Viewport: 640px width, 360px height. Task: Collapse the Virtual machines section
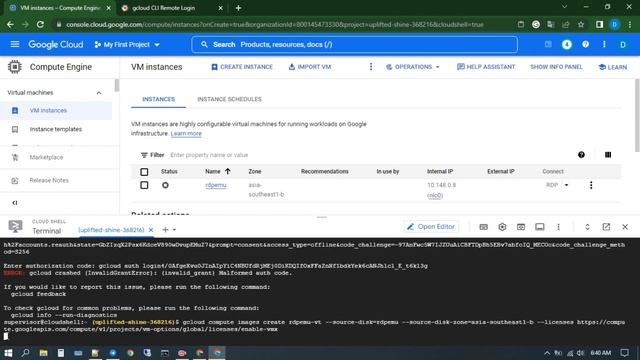coord(99,93)
